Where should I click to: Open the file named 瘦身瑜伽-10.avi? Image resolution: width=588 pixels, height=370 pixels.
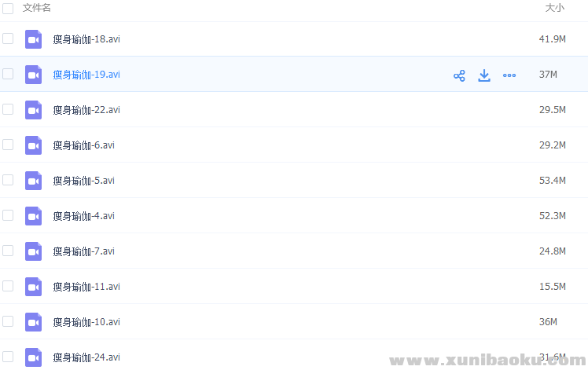point(86,322)
